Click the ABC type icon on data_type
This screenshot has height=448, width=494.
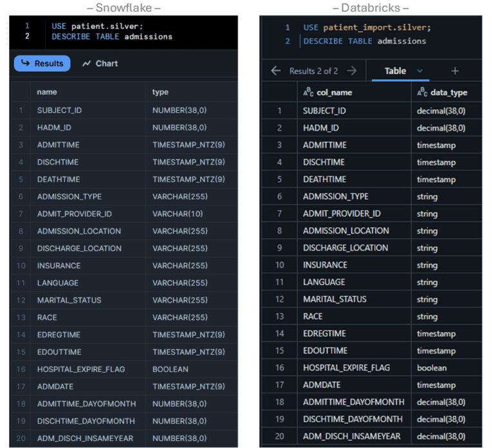tap(422, 92)
